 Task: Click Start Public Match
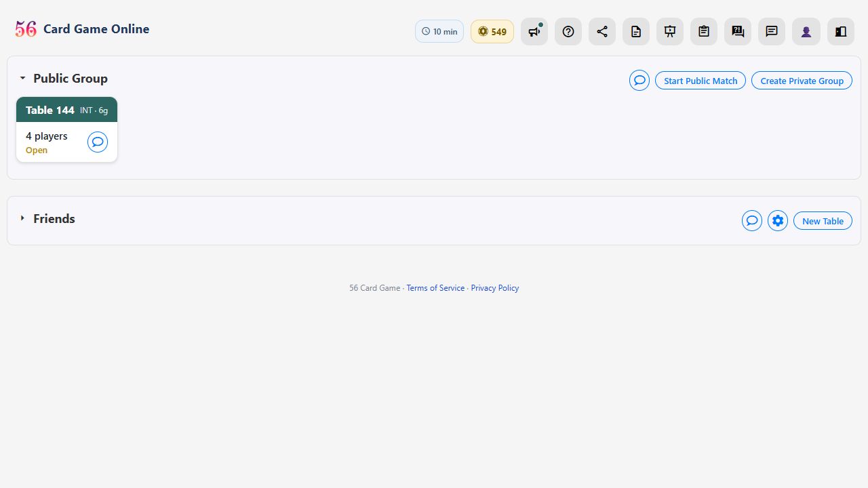pyautogui.click(x=701, y=81)
